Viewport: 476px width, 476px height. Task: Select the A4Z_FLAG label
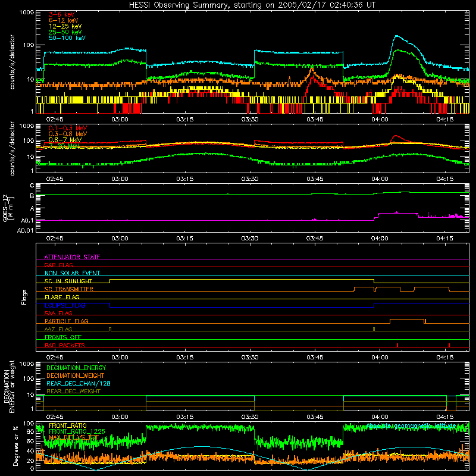coord(58,329)
